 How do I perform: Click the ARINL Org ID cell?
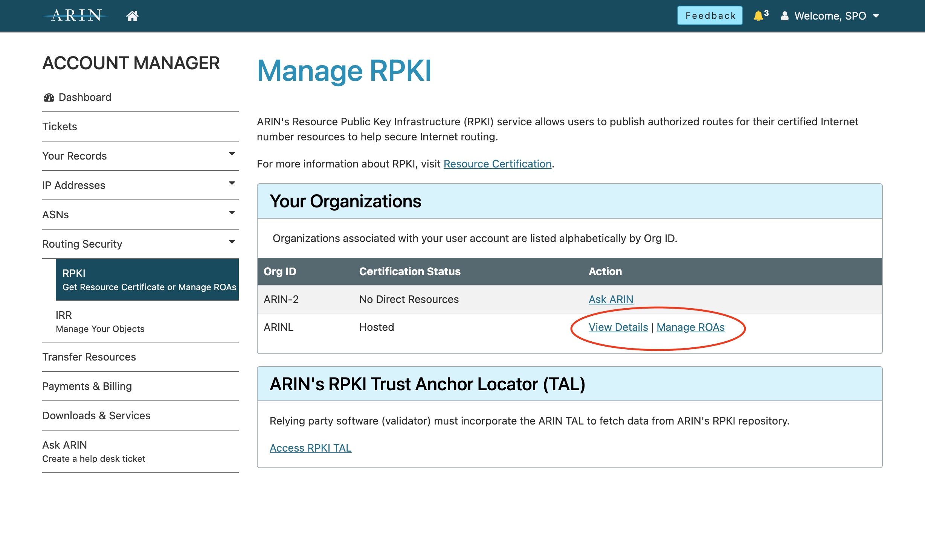(x=278, y=327)
